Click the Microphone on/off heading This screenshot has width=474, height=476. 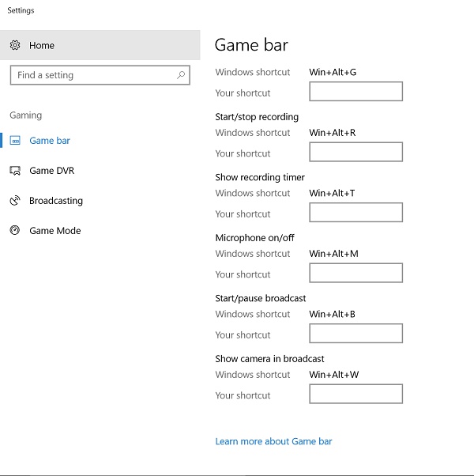(254, 238)
